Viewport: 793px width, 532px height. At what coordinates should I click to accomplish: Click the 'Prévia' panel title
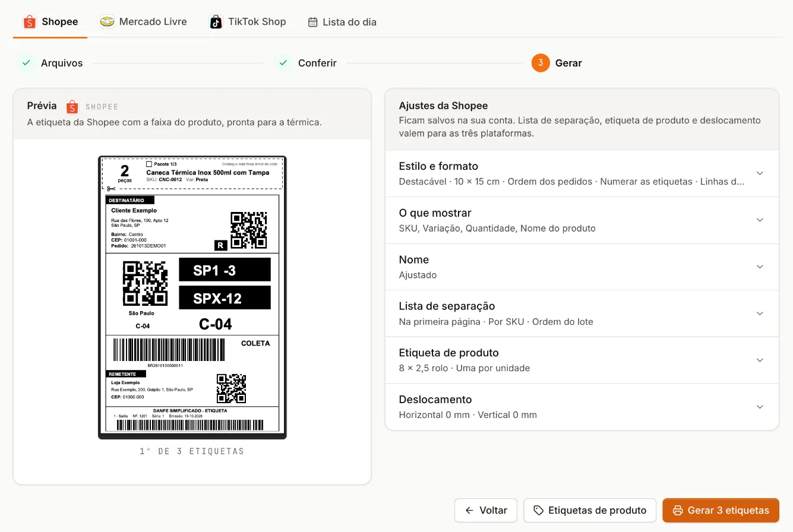point(42,106)
